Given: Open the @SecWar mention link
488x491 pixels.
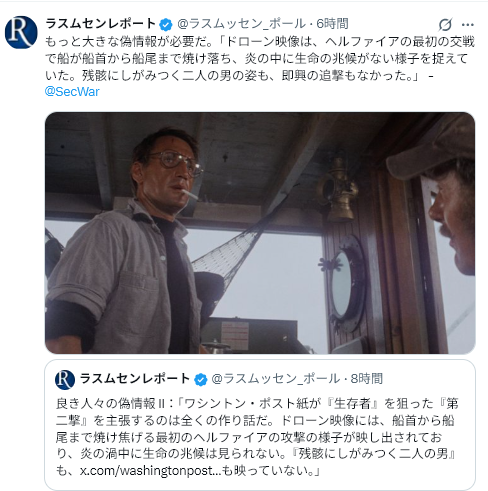Looking at the screenshot, I should pos(72,91).
